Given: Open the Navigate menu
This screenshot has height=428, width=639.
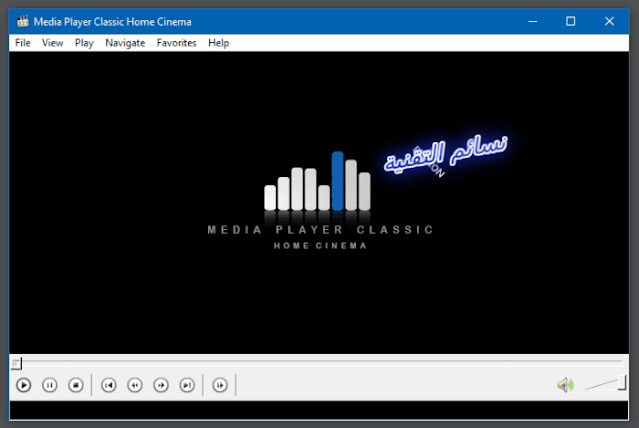Looking at the screenshot, I should tap(125, 43).
